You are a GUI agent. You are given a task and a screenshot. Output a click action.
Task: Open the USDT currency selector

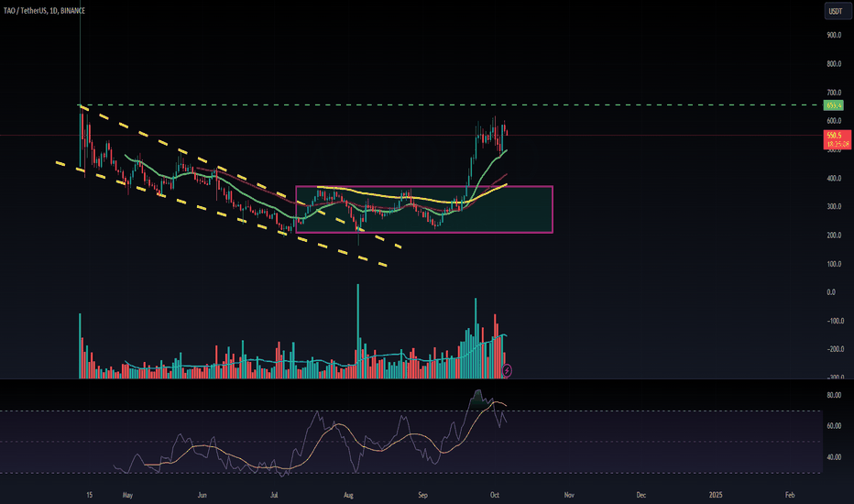[838, 11]
